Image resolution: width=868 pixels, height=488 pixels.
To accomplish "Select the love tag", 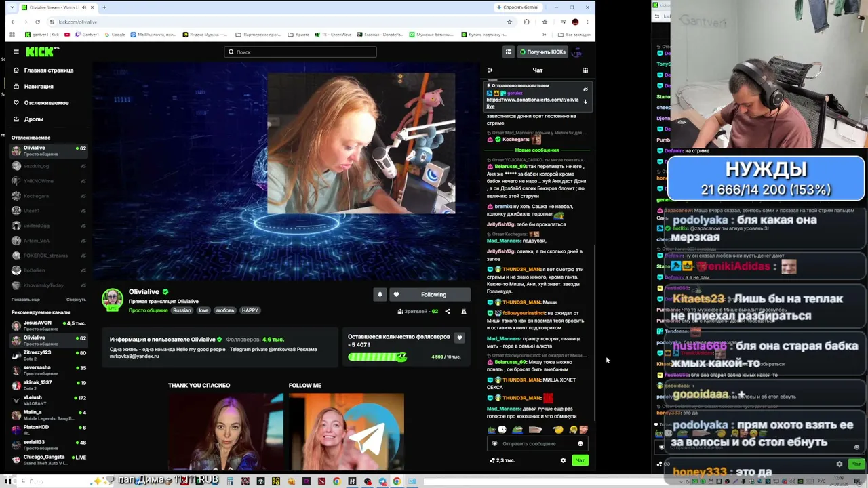I will coord(203,310).
